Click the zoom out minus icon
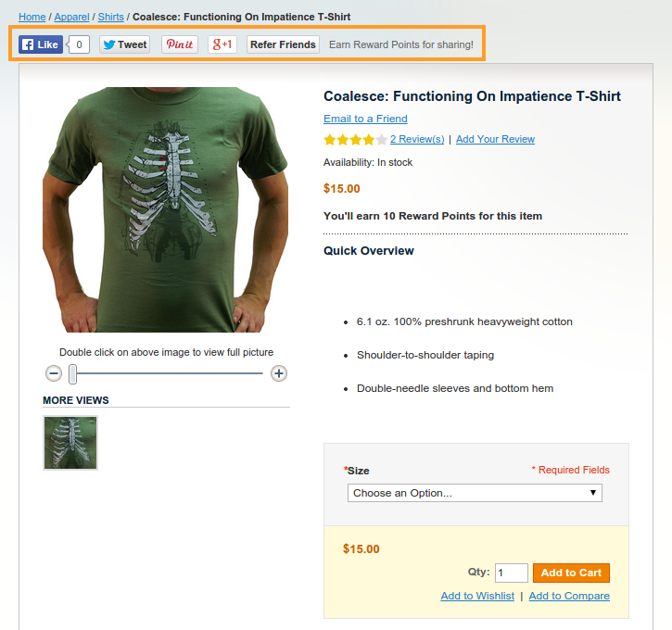The height and width of the screenshot is (630, 672). point(54,373)
